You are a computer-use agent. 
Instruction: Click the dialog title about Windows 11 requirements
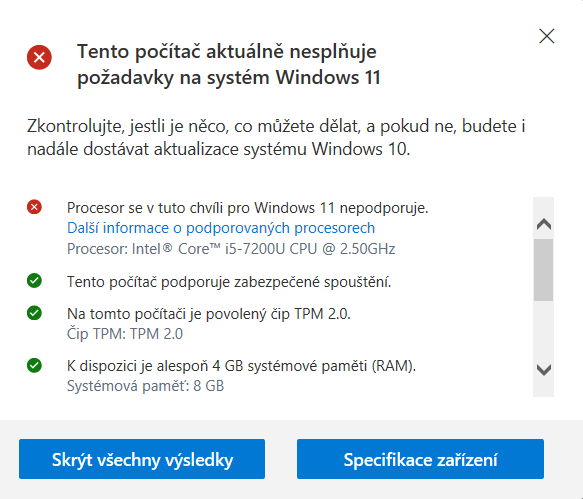(x=228, y=64)
